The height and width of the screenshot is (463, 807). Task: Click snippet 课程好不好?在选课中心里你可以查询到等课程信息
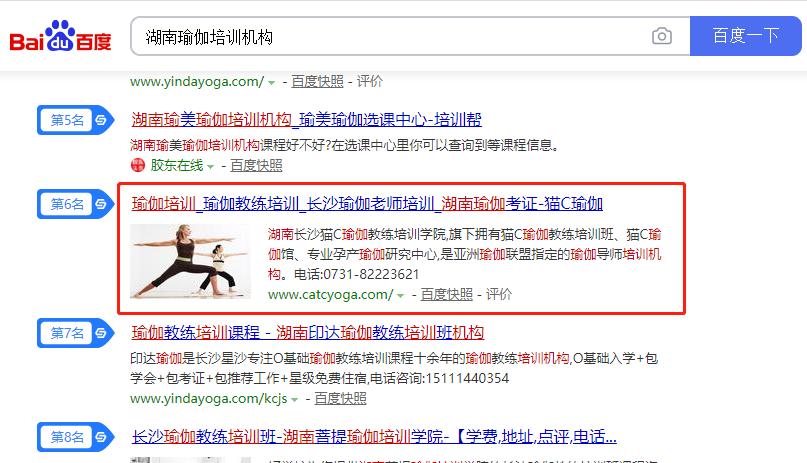point(409,145)
